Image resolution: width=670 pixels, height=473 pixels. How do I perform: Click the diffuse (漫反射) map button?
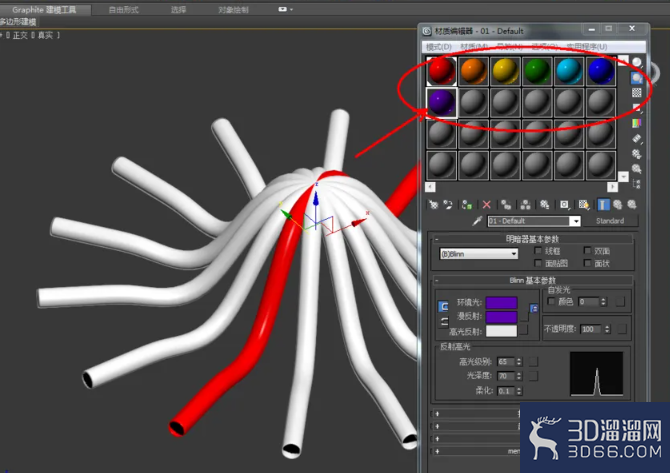click(x=524, y=317)
